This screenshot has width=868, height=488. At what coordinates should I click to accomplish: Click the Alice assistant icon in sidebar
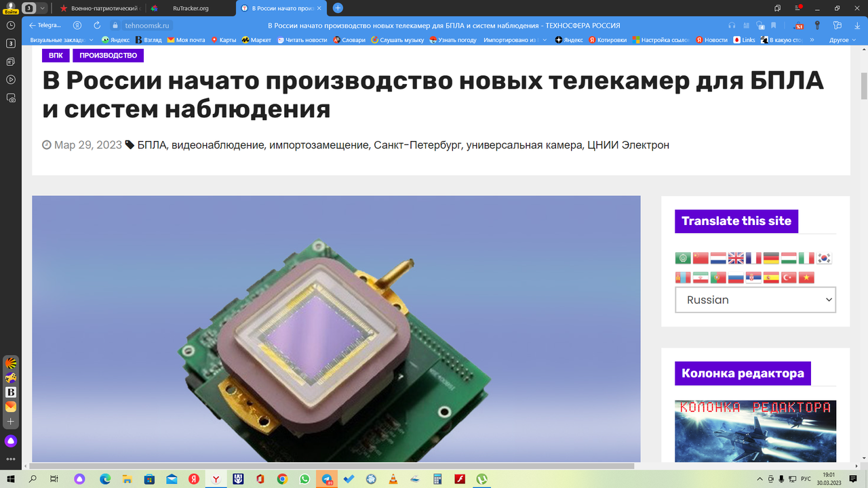point(11,441)
